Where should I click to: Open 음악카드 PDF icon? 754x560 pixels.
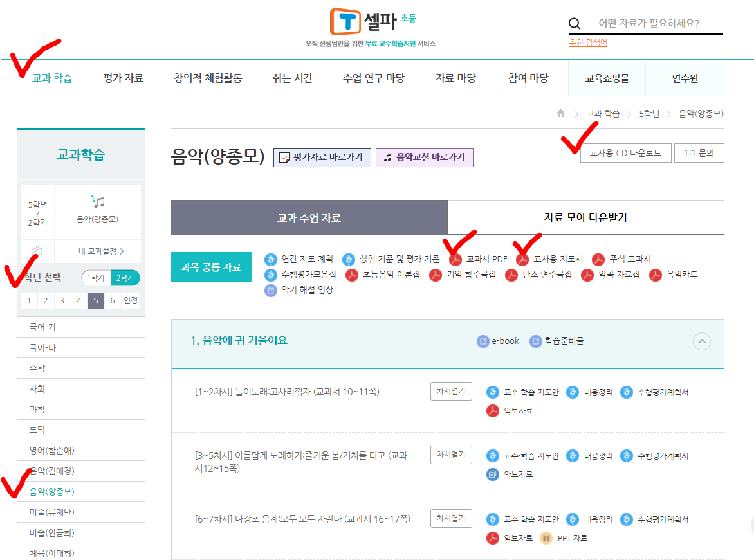coord(656,275)
